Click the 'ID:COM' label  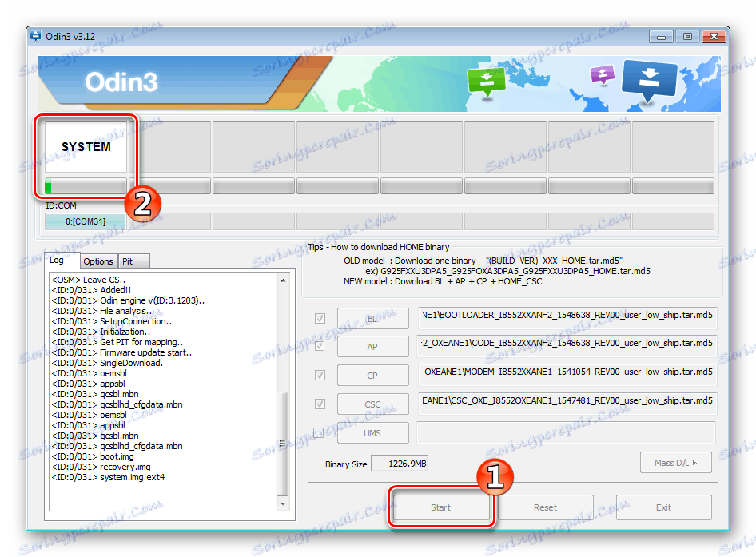(61, 205)
